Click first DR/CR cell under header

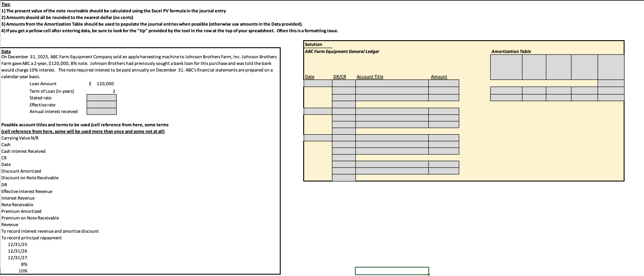(344, 83)
